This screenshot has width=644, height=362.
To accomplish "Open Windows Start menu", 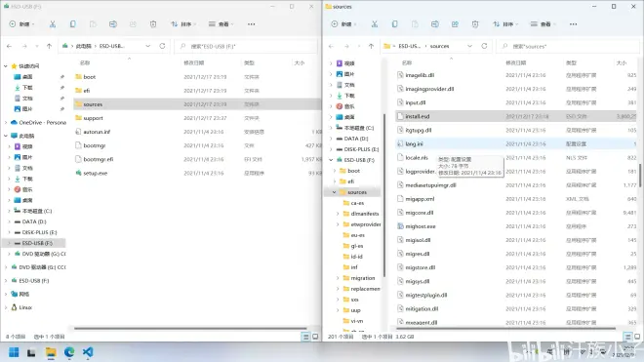I will (14, 352).
